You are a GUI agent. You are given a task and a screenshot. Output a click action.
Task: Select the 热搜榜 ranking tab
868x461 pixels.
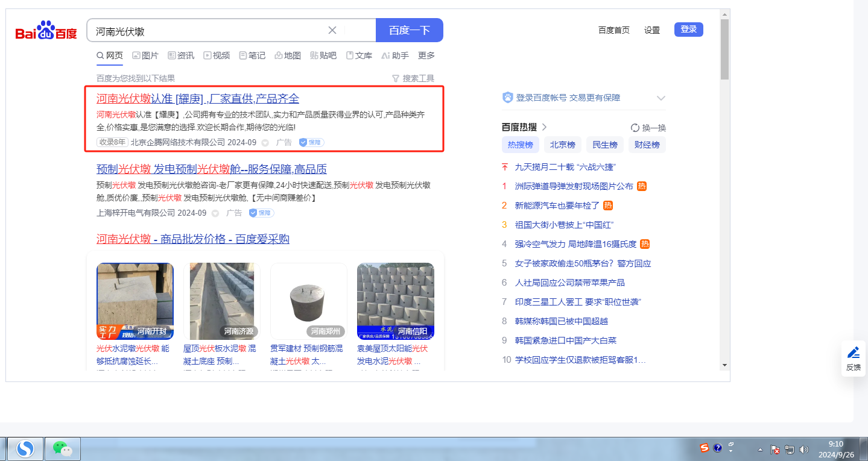tap(521, 145)
